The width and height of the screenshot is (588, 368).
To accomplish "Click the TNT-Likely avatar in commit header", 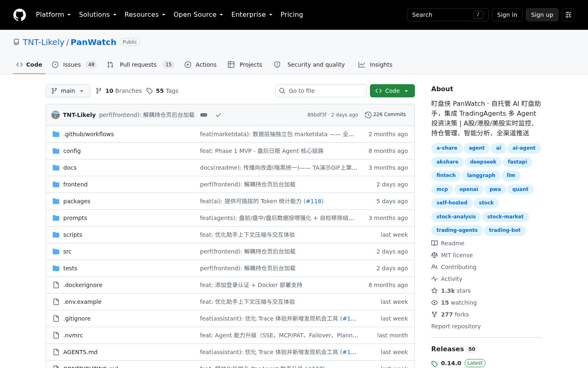I will click(56, 115).
